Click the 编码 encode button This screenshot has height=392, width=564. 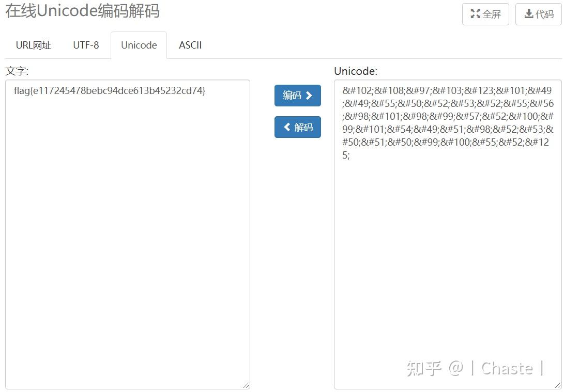click(x=297, y=95)
